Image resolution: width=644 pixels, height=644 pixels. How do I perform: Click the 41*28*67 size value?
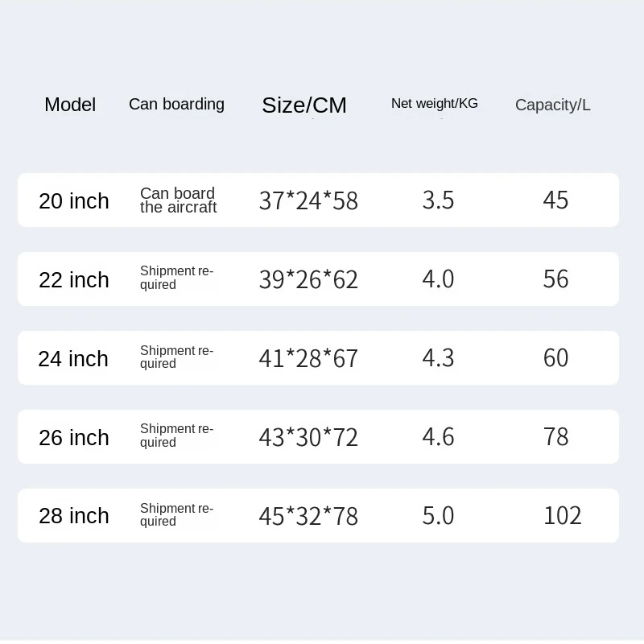click(x=308, y=358)
